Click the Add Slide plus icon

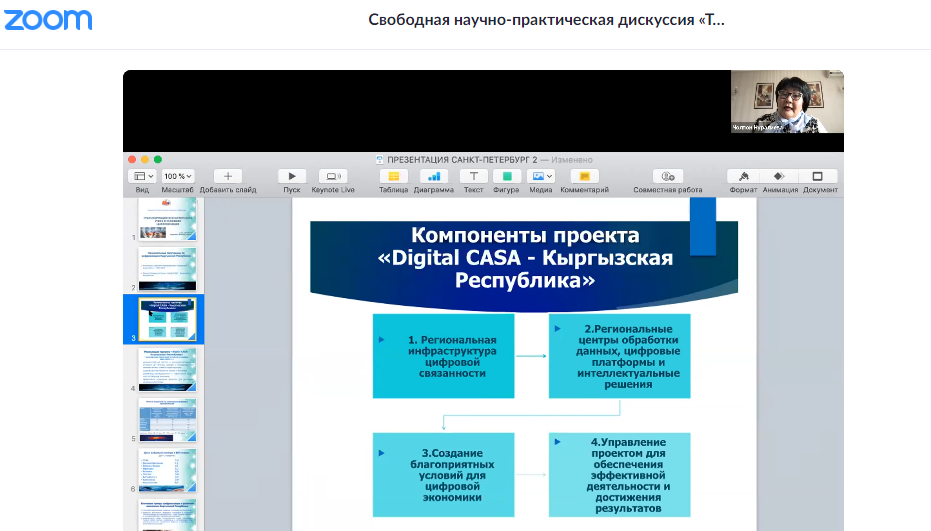(227, 176)
